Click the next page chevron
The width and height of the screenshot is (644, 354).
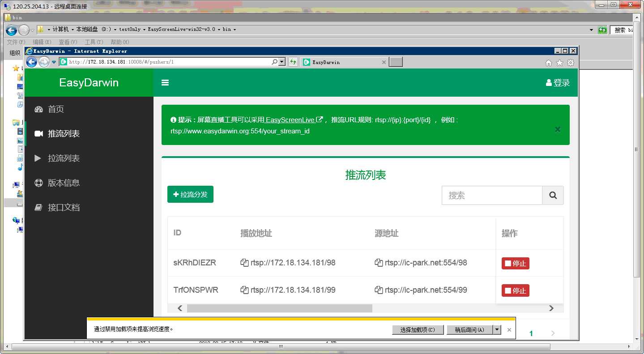coord(553,333)
